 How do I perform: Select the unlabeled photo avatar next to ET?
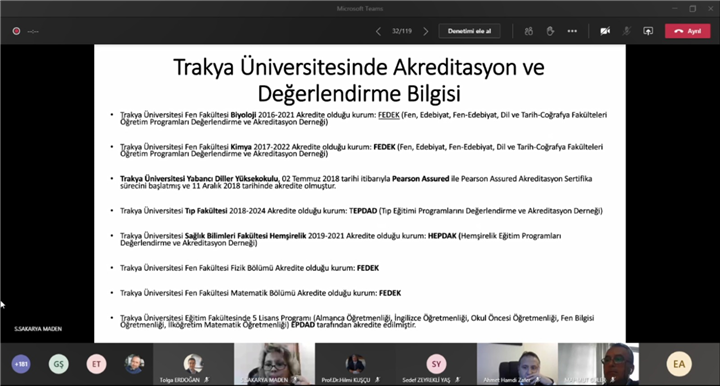pos(134,364)
